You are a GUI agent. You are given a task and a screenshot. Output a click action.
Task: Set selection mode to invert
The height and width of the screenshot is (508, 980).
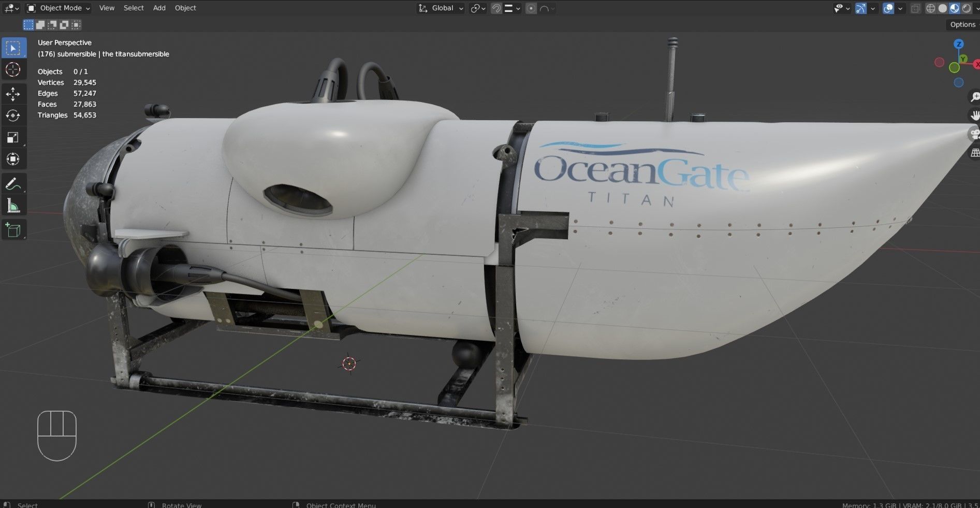click(64, 25)
